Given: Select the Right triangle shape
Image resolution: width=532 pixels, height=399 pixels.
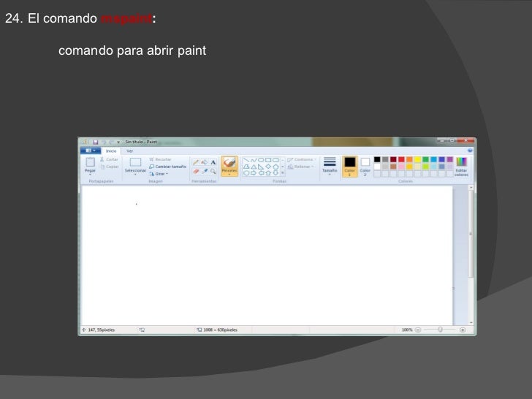Looking at the screenshot, I should click(261, 167).
